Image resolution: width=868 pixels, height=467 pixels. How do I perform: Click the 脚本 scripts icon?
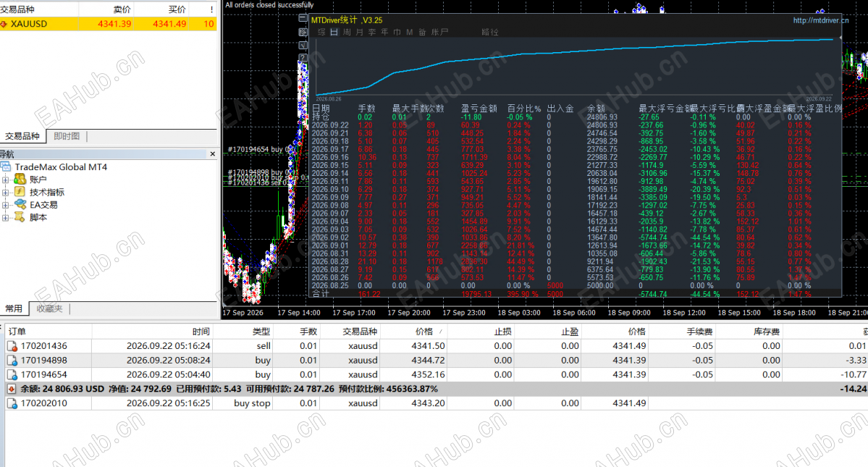[x=20, y=217]
